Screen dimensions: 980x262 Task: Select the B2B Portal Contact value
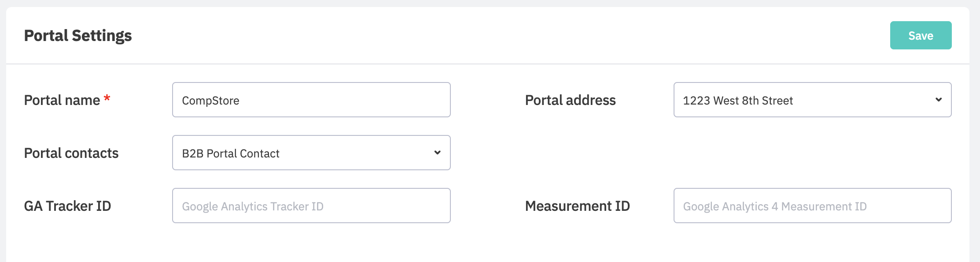click(231, 153)
